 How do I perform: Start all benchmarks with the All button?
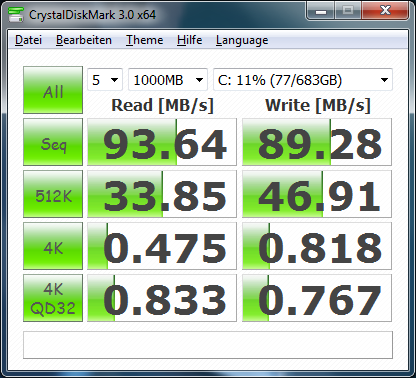click(53, 90)
